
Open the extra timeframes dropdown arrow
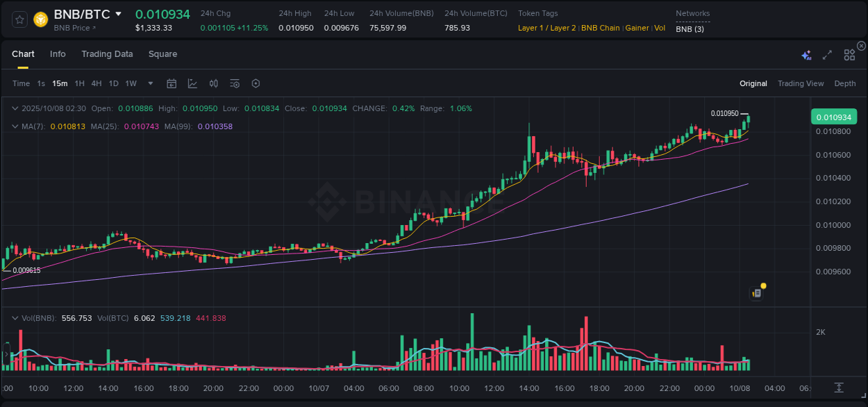pyautogui.click(x=149, y=83)
